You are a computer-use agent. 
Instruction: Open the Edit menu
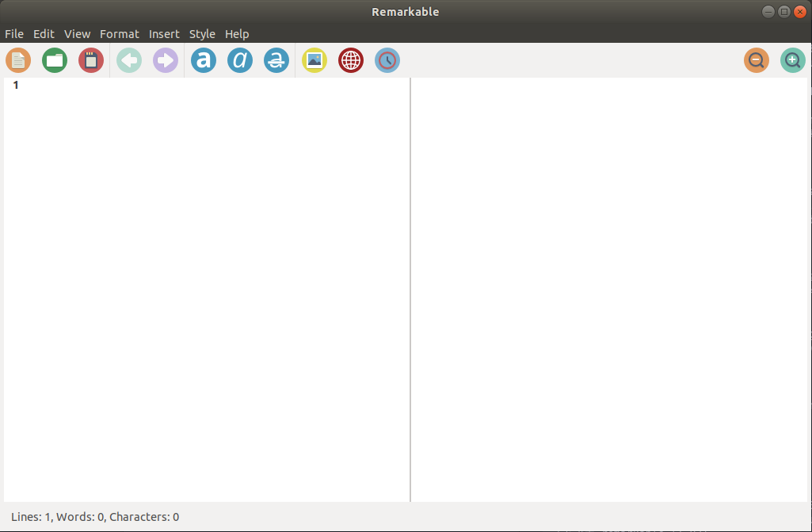[44, 34]
